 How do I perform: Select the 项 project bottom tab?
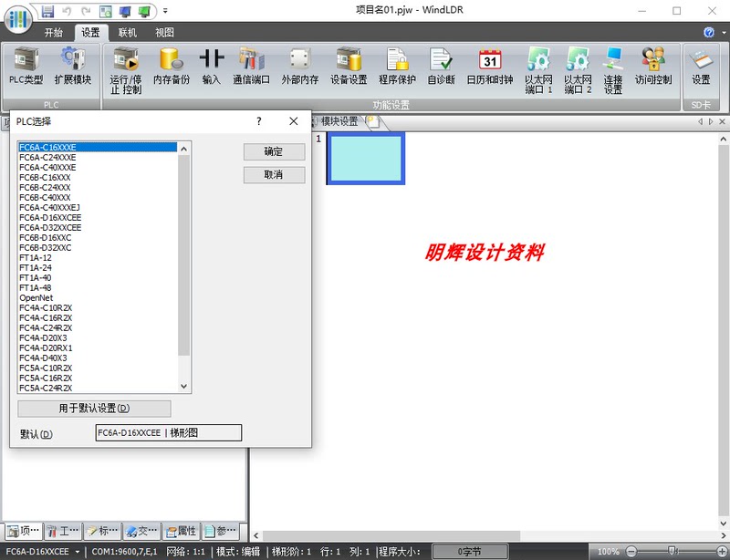point(25,531)
